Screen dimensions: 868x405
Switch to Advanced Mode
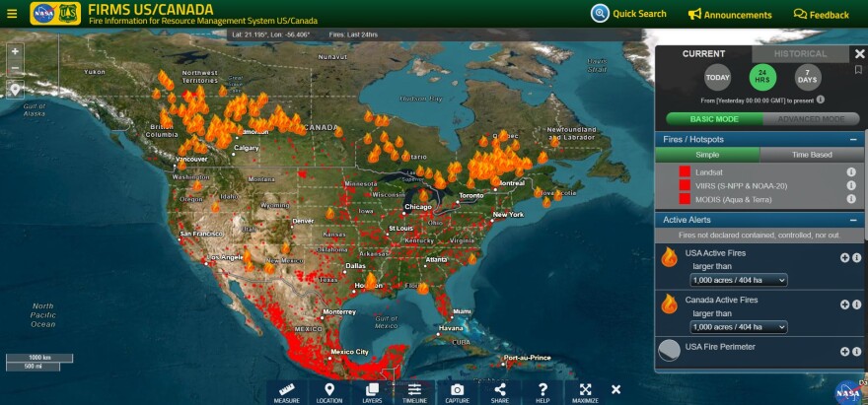810,119
